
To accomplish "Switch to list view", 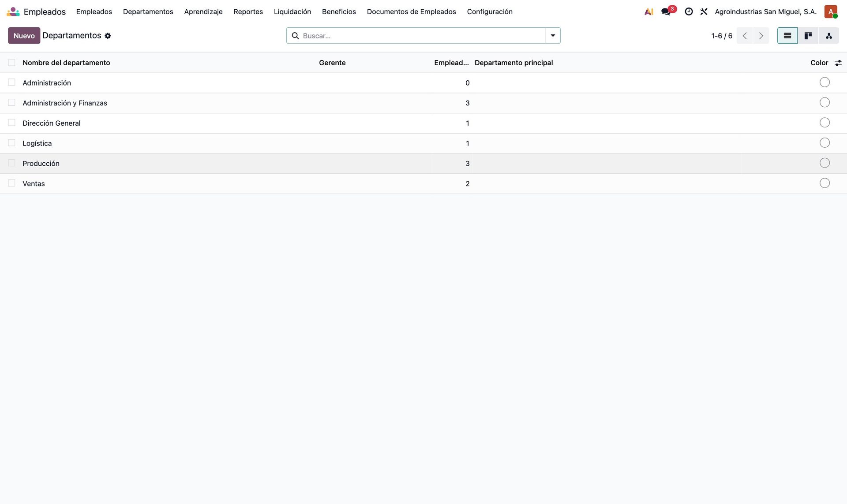I will (787, 36).
